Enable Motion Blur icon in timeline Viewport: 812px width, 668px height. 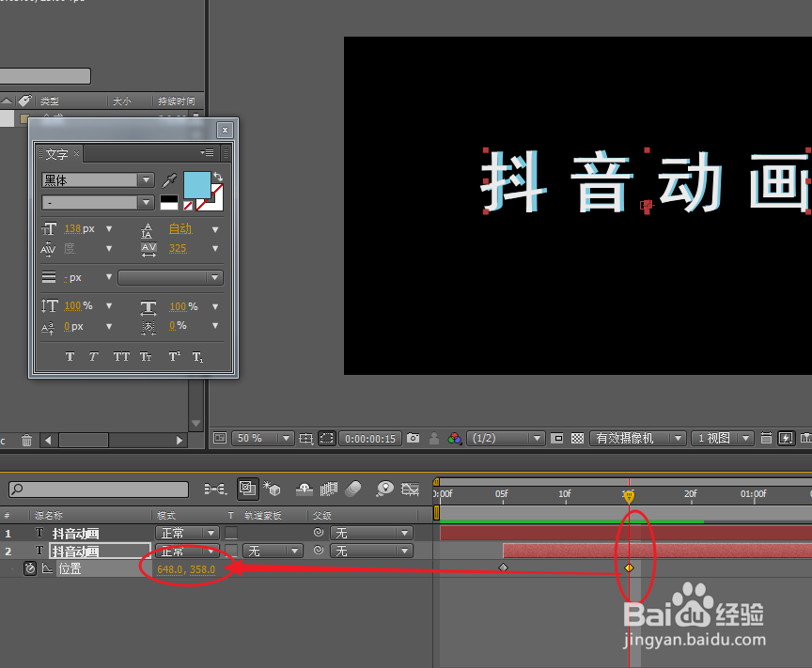click(x=353, y=489)
